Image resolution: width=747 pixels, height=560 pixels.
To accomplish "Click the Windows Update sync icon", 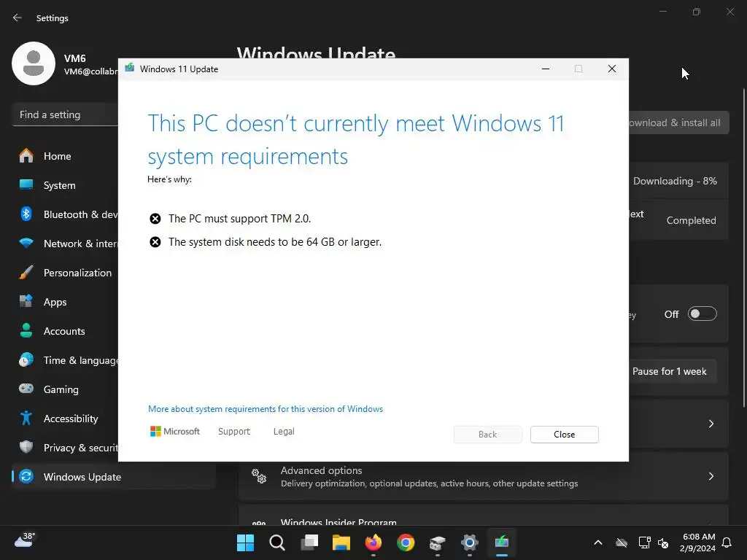I will pyautogui.click(x=26, y=476).
